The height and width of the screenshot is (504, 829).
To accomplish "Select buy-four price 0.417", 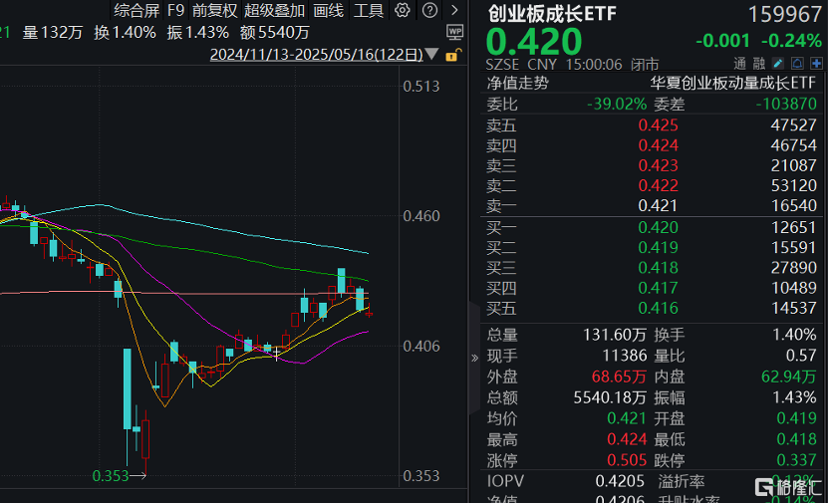I will click(x=658, y=288).
